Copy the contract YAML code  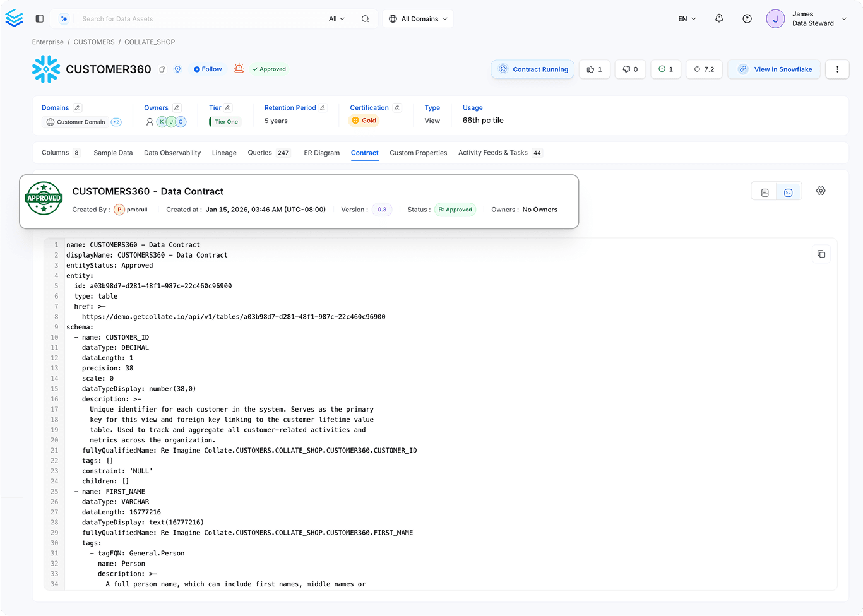pyautogui.click(x=821, y=254)
